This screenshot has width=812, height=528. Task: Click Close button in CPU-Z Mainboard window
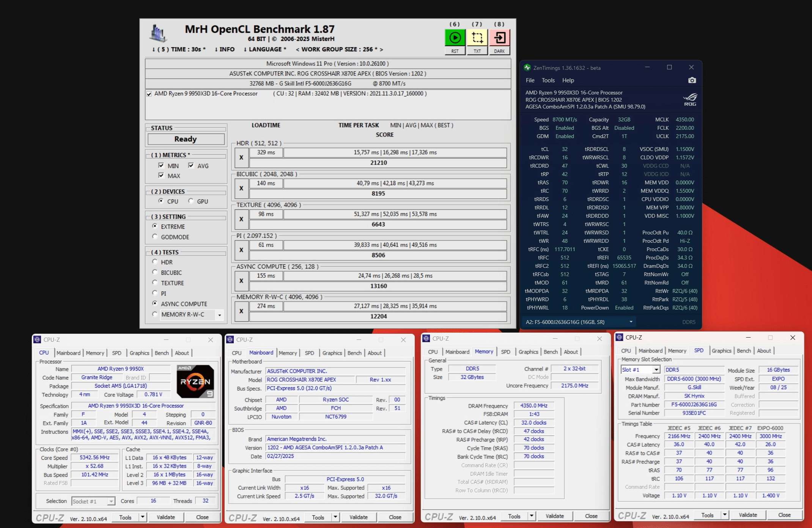[x=395, y=517]
